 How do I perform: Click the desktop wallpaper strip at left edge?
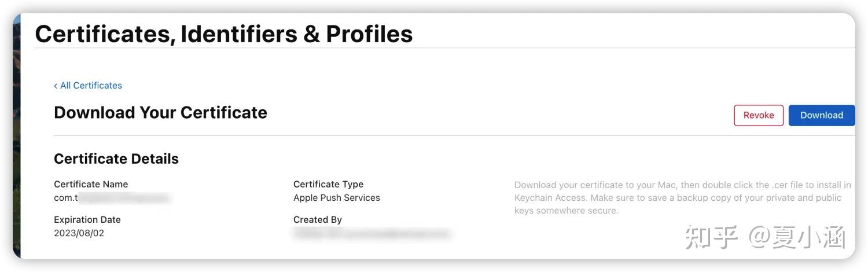(16, 139)
